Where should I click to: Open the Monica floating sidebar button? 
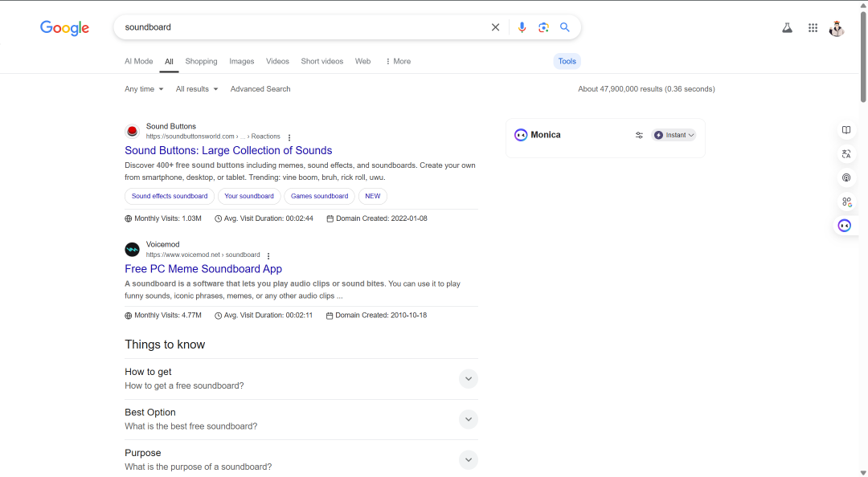(x=845, y=225)
